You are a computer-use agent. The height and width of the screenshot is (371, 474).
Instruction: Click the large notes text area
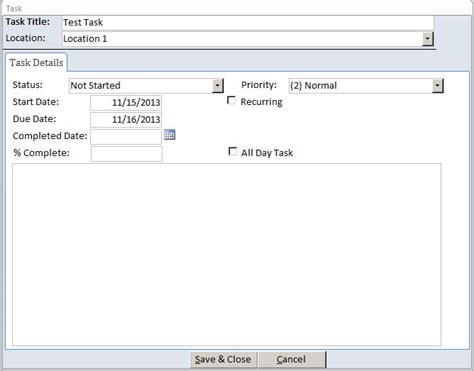click(227, 255)
